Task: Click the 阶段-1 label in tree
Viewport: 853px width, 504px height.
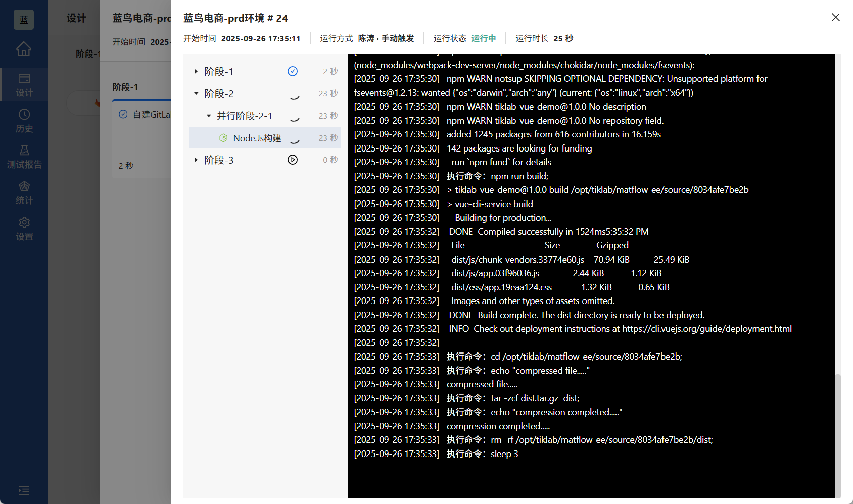Action: pyautogui.click(x=219, y=72)
